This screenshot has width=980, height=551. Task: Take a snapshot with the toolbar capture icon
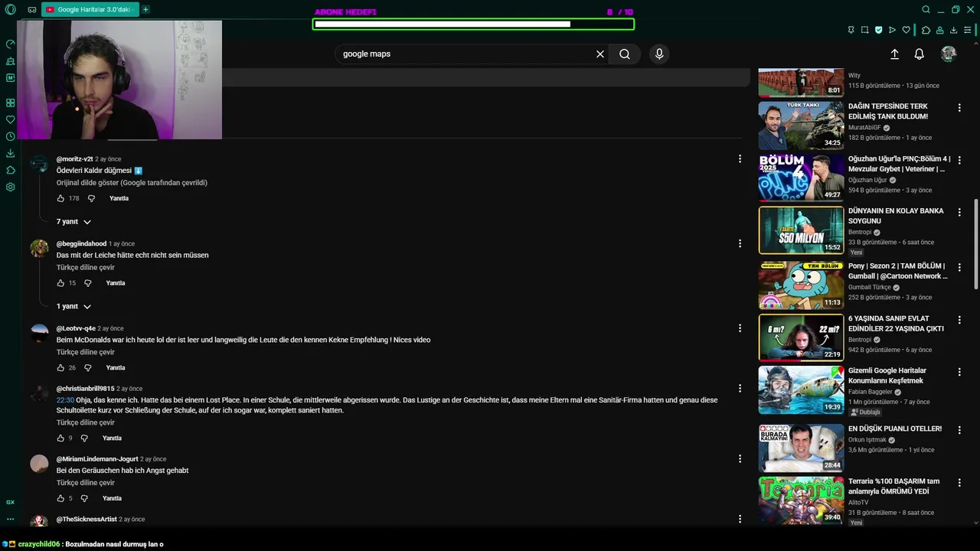click(864, 30)
